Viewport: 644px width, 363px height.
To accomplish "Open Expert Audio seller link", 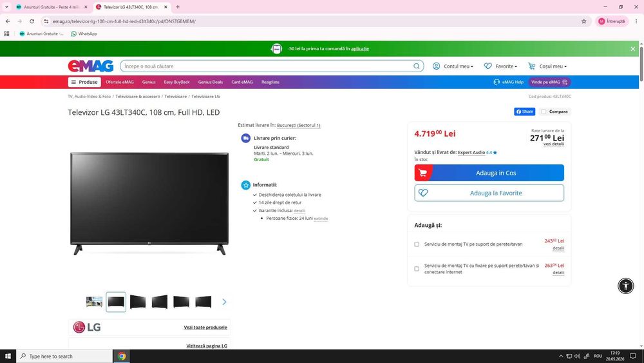I will [x=471, y=152].
